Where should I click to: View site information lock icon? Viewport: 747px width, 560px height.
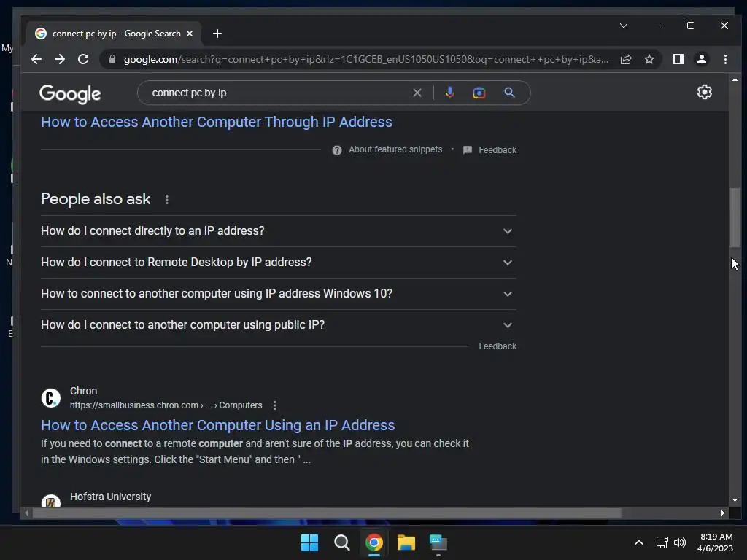tap(112, 59)
